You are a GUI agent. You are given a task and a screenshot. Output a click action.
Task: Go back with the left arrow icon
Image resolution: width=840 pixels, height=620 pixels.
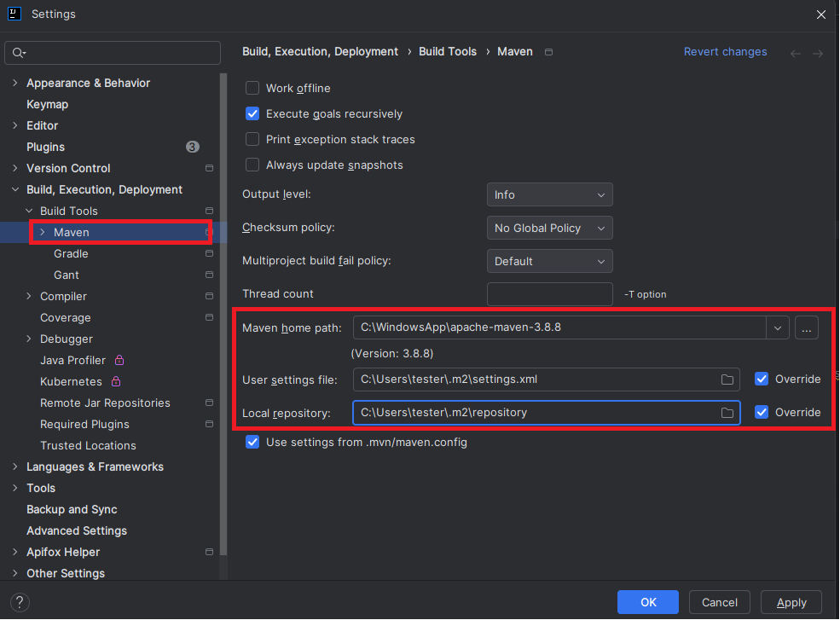[796, 54]
